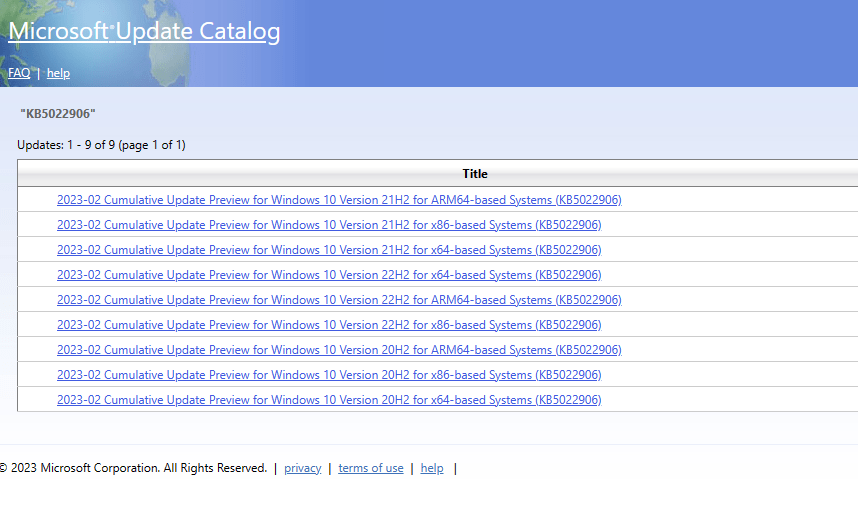Click the Microsoft Corporation copyright text
This screenshot has width=858, height=511.
(x=134, y=468)
